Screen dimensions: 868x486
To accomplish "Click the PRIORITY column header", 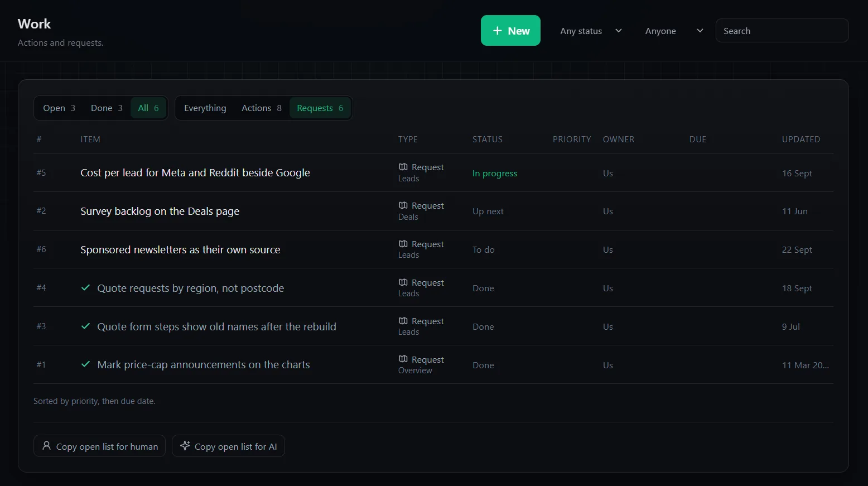I will tap(572, 139).
